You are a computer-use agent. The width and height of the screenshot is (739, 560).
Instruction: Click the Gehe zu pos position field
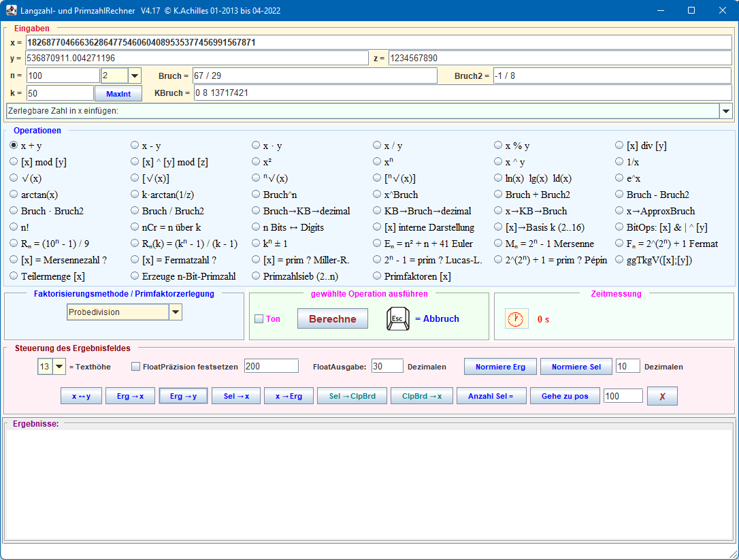coord(623,396)
